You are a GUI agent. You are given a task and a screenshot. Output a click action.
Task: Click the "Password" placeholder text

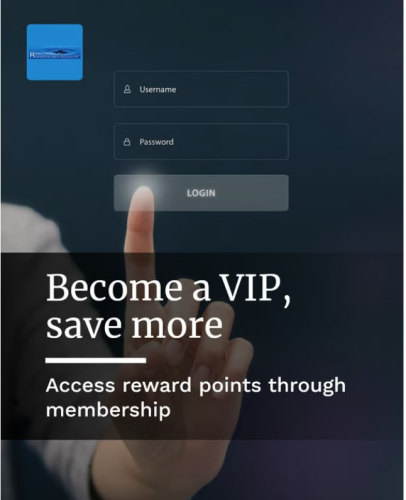point(156,142)
